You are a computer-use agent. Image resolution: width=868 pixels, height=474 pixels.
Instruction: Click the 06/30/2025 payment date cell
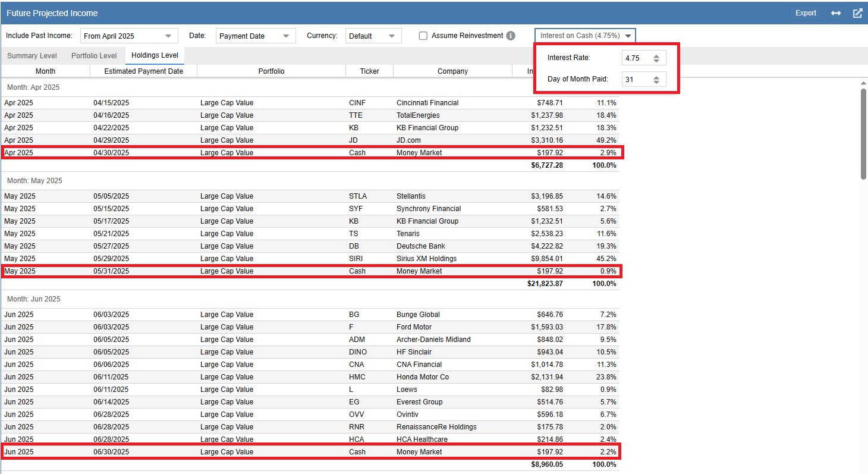point(143,452)
